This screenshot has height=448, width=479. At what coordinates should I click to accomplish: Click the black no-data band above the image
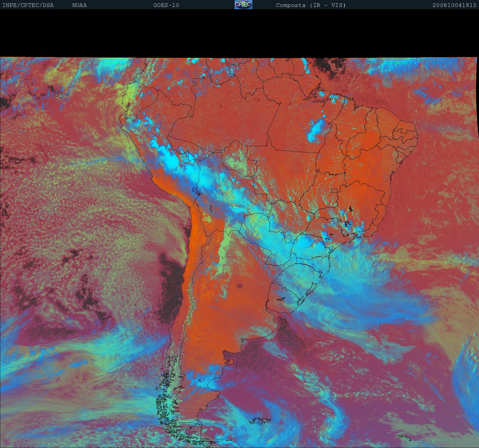pyautogui.click(x=239, y=33)
